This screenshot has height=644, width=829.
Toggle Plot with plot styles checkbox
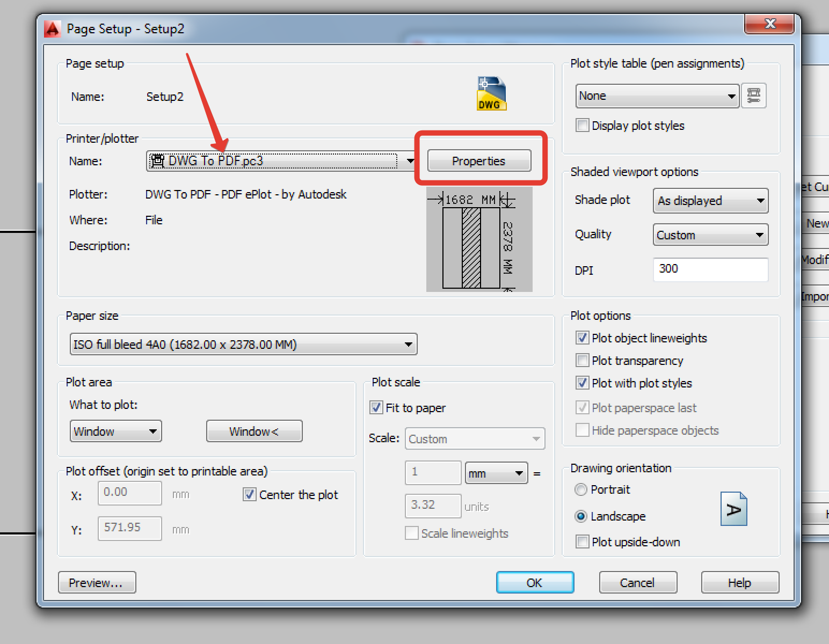(582, 383)
